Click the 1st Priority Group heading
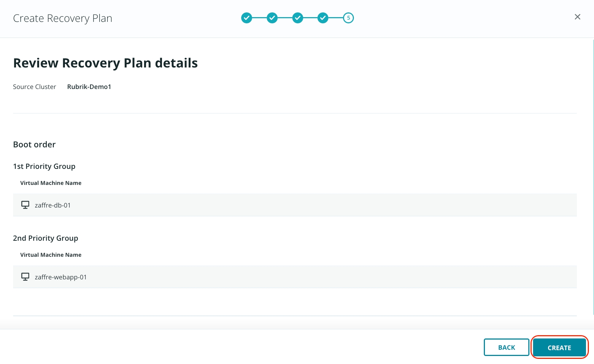This screenshot has width=594, height=364. point(44,166)
